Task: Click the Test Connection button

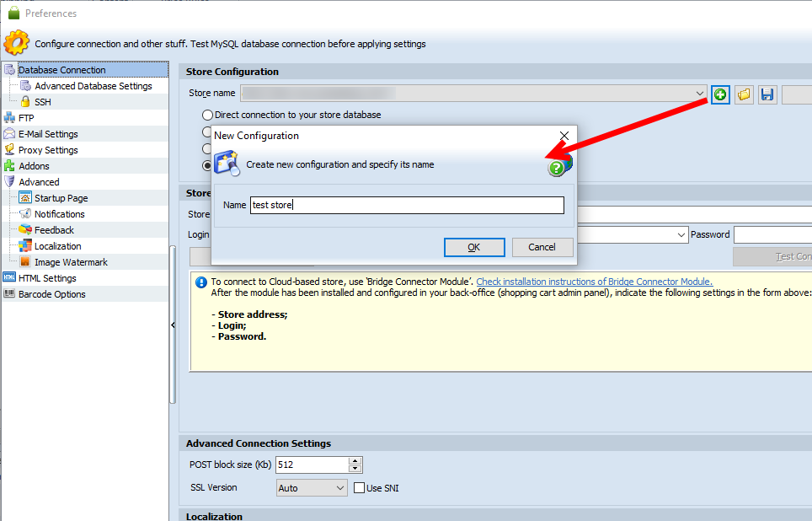Action: click(772, 256)
